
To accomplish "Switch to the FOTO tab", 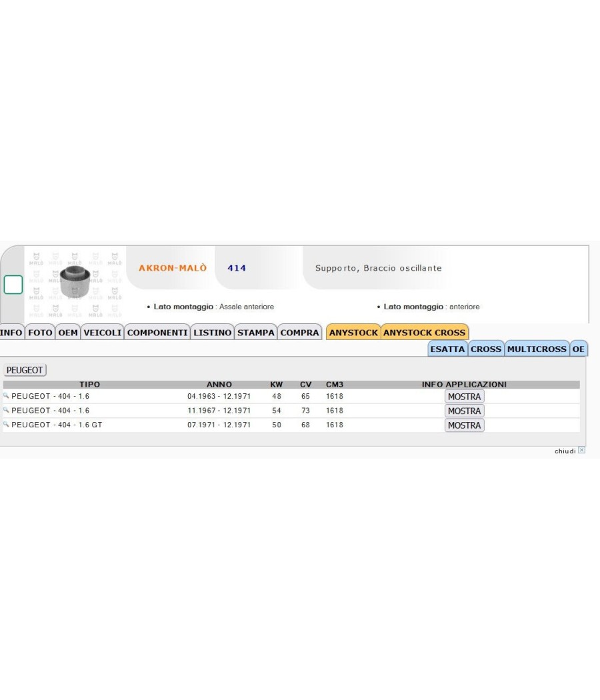I will [40, 333].
